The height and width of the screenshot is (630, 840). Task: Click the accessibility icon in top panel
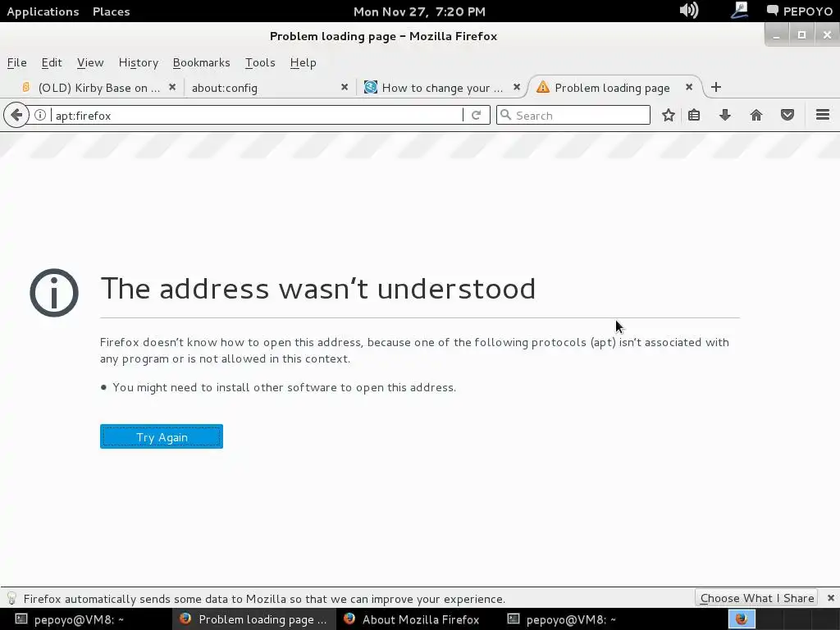(740, 10)
